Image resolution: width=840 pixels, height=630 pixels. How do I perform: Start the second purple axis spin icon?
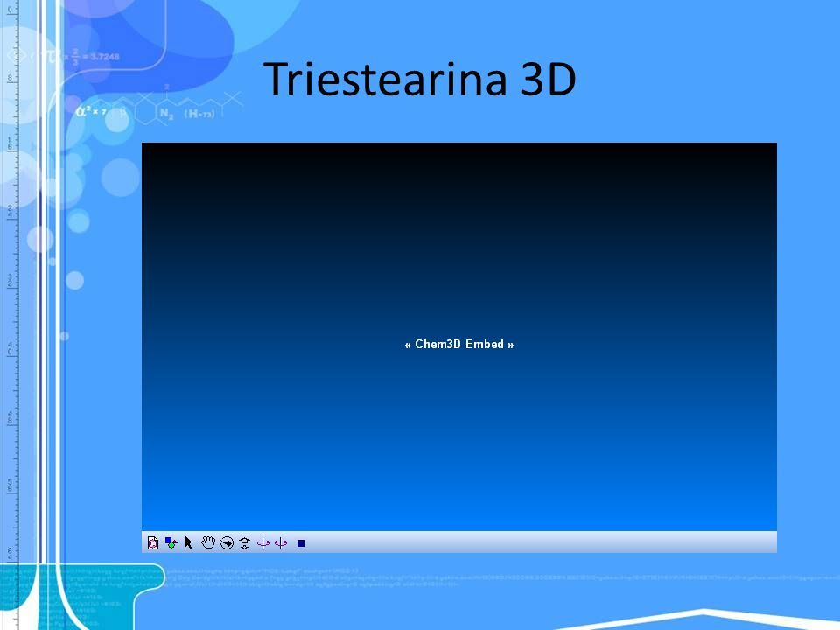(x=281, y=543)
